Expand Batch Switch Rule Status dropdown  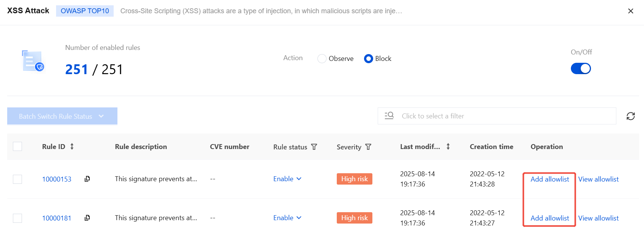pyautogui.click(x=62, y=116)
